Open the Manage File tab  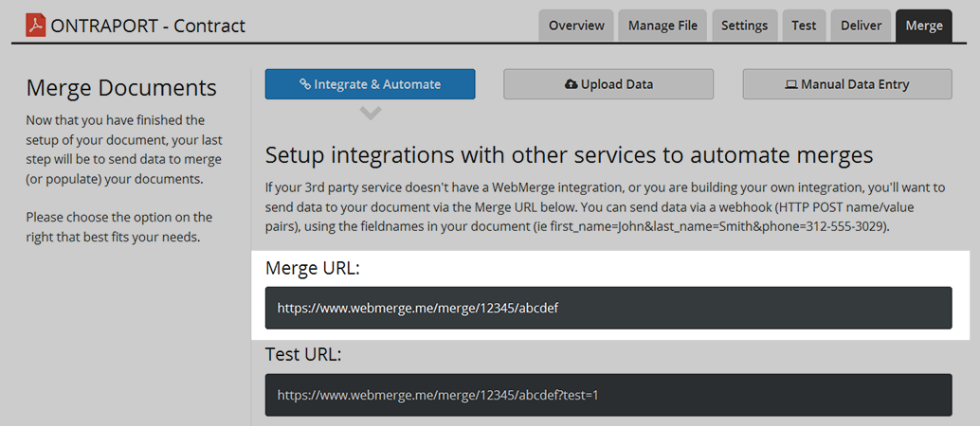[x=662, y=26]
